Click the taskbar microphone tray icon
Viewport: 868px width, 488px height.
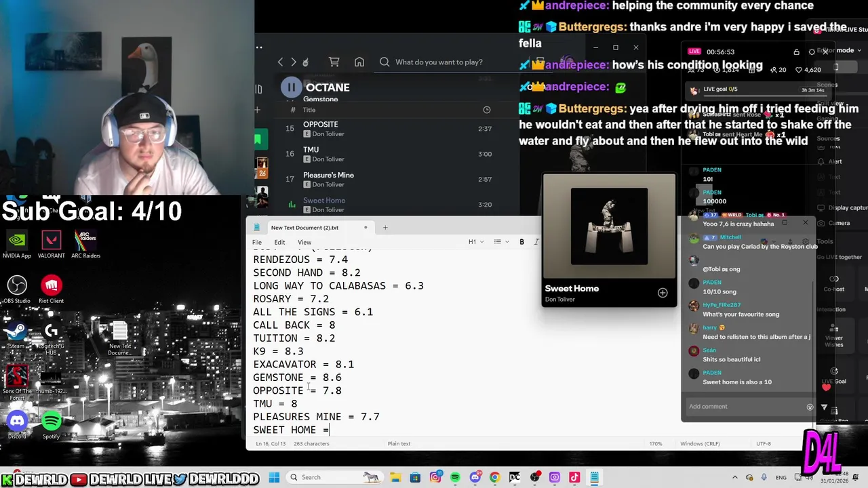pyautogui.click(x=764, y=477)
